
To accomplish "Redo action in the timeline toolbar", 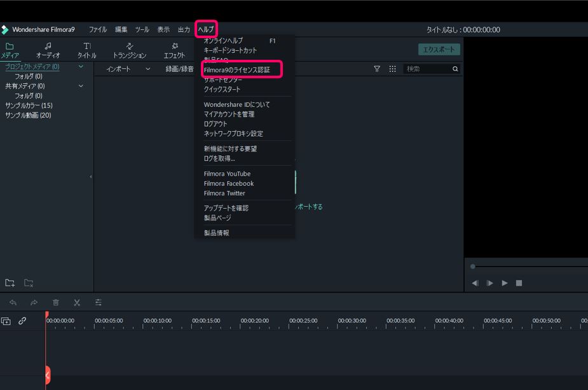I will point(34,303).
